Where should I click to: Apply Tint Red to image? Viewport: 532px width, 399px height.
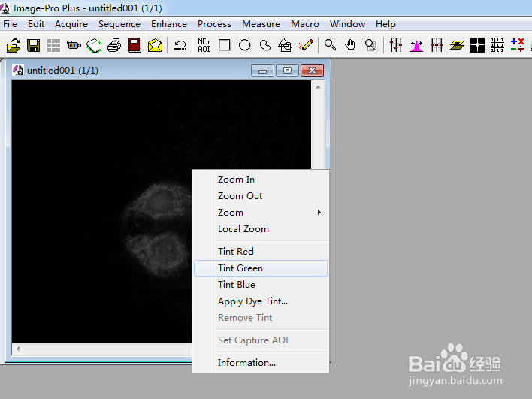(261, 252)
